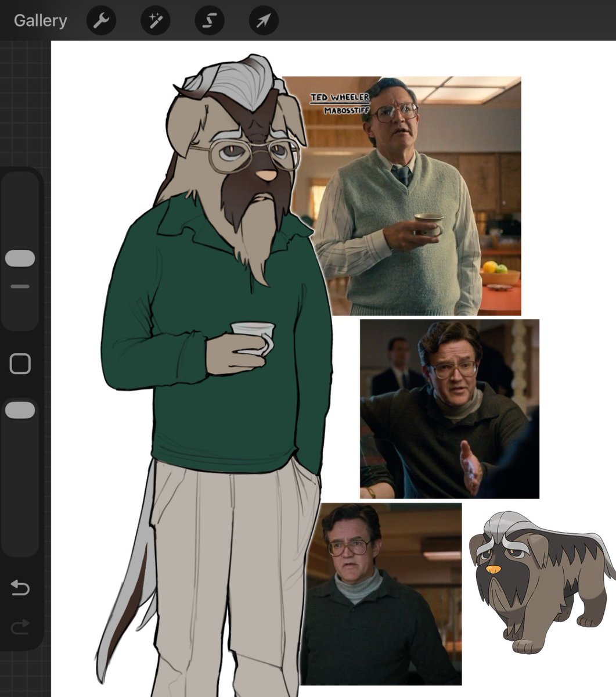Tap the reference photo with outstretched hand

449,409
